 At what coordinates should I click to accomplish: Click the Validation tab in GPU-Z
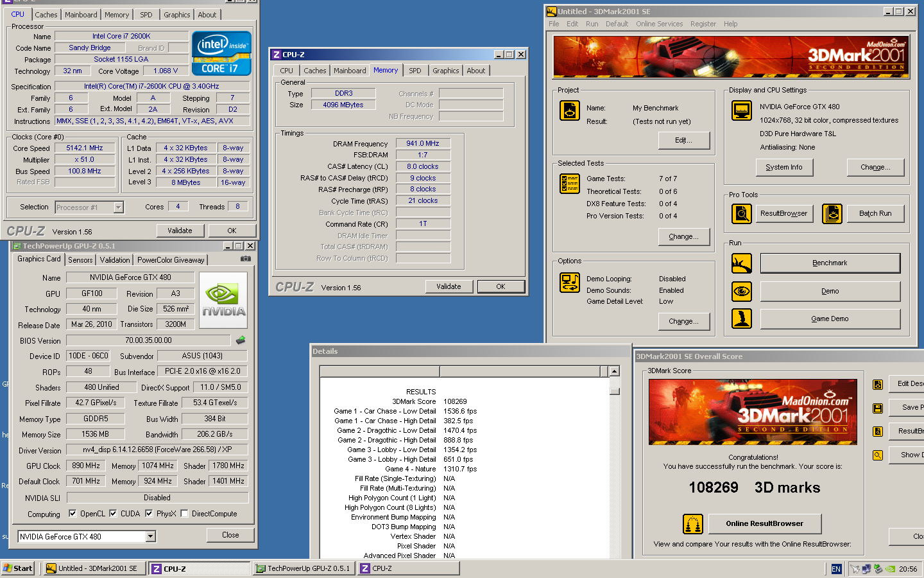115,260
